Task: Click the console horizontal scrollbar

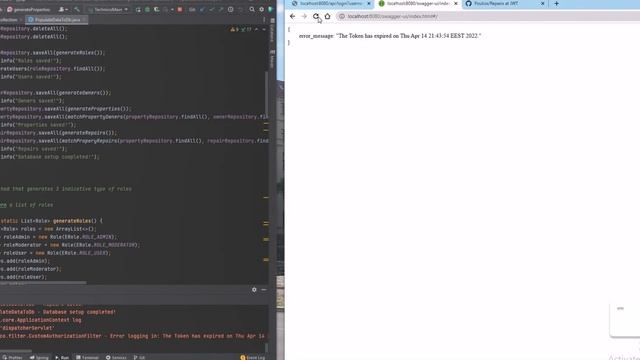Action: point(16,351)
